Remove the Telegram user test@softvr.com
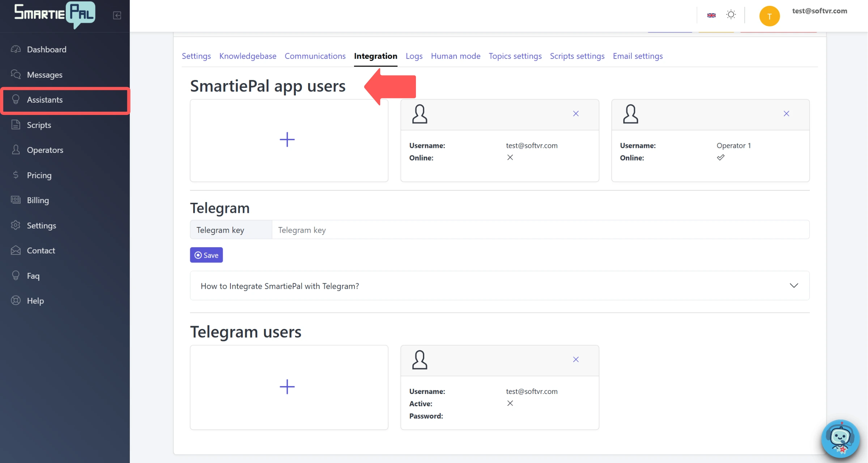This screenshot has width=868, height=463. tap(576, 359)
